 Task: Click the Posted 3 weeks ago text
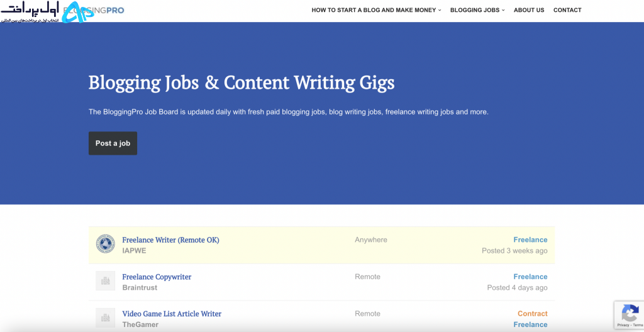coord(514,251)
